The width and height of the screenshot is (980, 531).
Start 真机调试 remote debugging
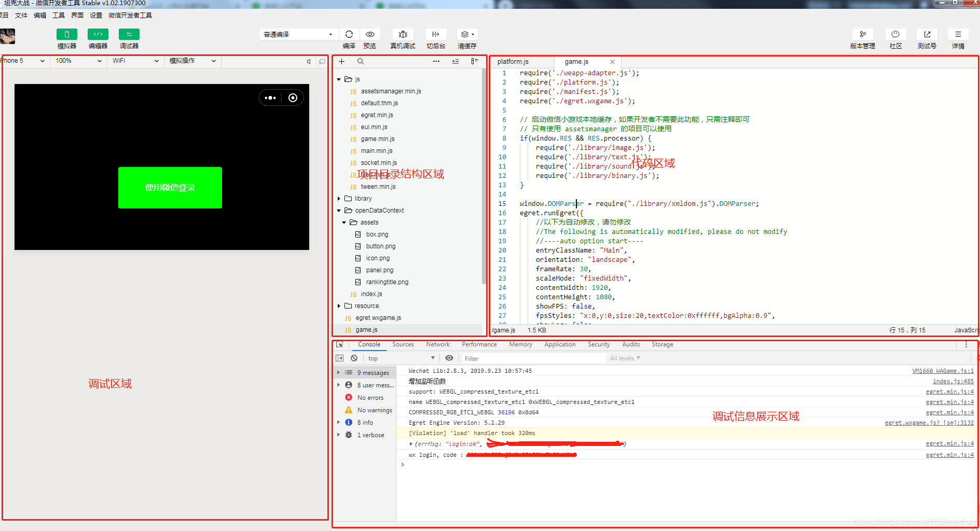tap(403, 34)
